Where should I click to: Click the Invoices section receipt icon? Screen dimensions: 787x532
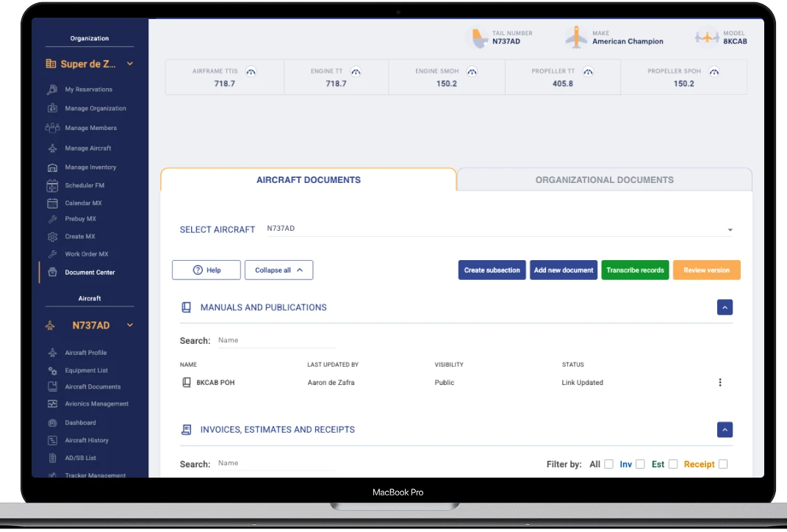pos(186,430)
